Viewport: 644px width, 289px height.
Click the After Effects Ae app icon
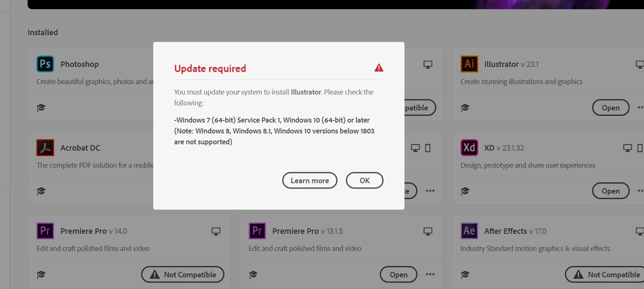(x=469, y=231)
